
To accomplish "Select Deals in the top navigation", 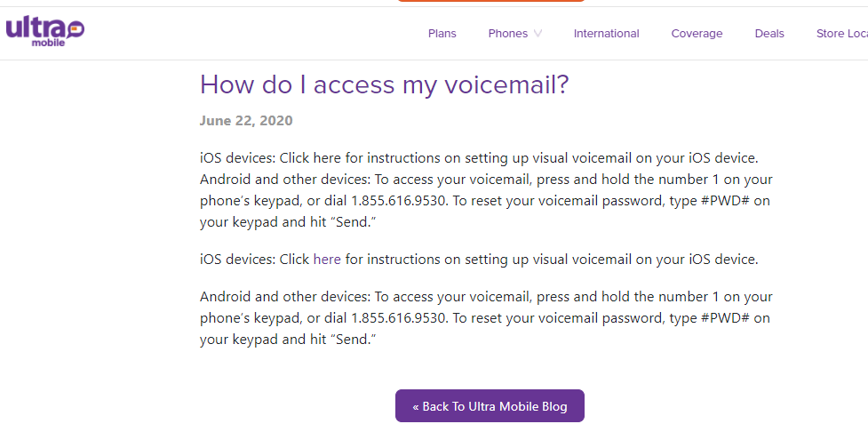I will click(x=769, y=34).
